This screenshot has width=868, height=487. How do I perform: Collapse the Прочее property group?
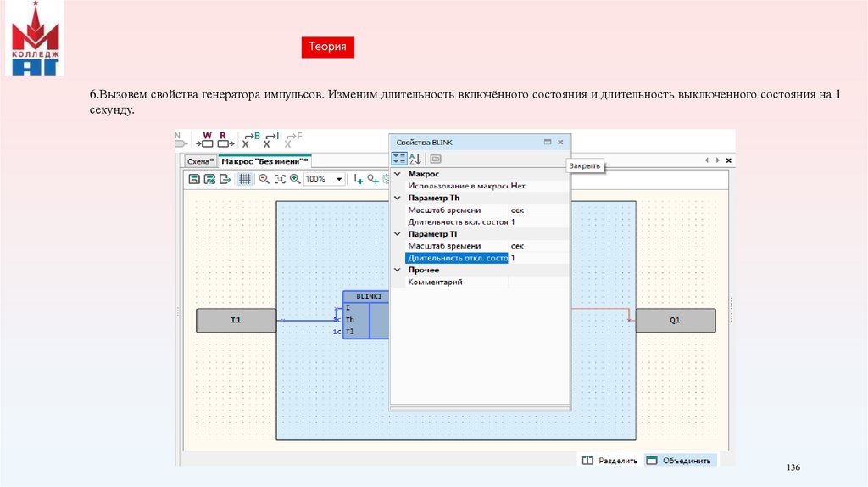tap(397, 270)
